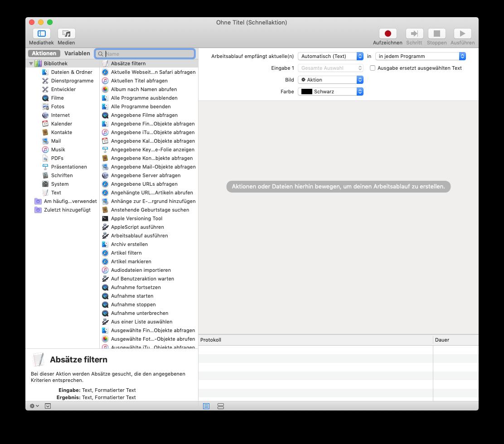Click the Schritt step button
This screenshot has width=504, height=444.
[414, 34]
